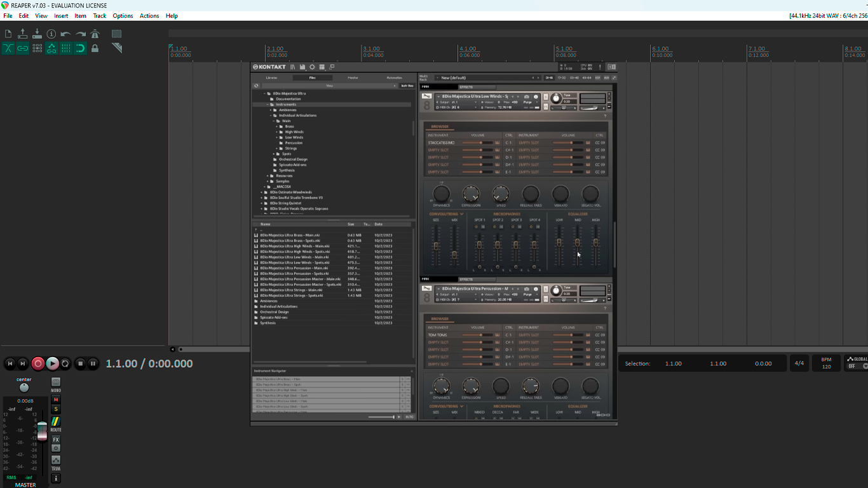Open the View dropdown in Kontakt browser

(329, 86)
